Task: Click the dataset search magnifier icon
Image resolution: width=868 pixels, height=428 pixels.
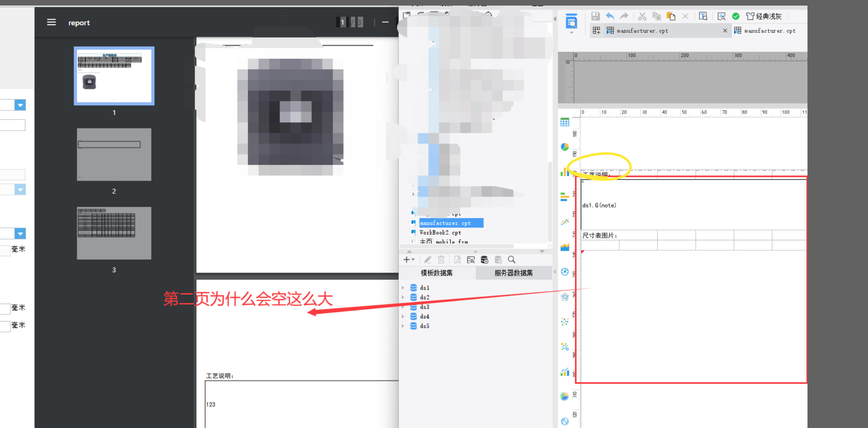Action: 512,260
